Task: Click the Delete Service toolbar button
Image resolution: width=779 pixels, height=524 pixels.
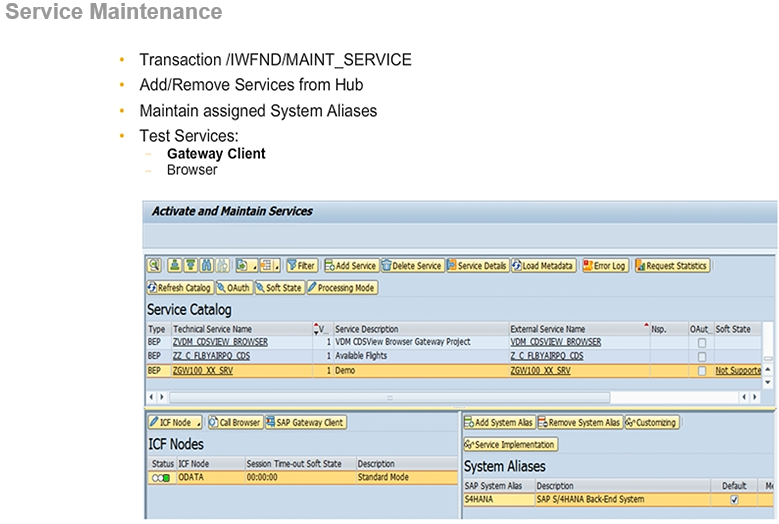Action: tap(411, 266)
